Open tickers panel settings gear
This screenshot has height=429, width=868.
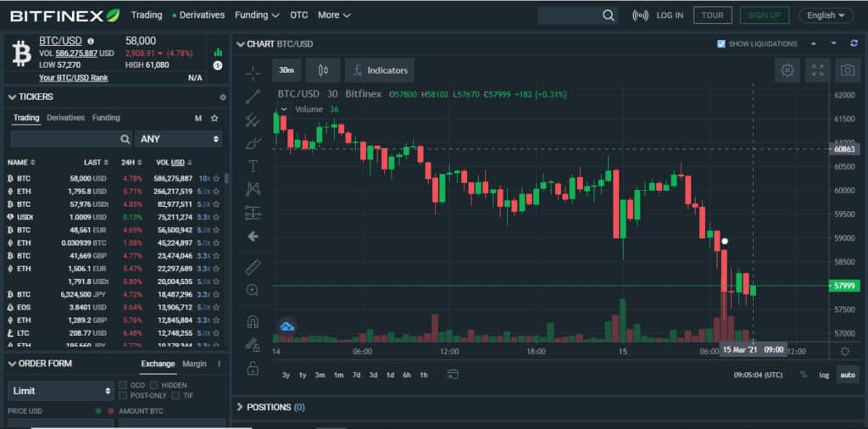pyautogui.click(x=223, y=97)
